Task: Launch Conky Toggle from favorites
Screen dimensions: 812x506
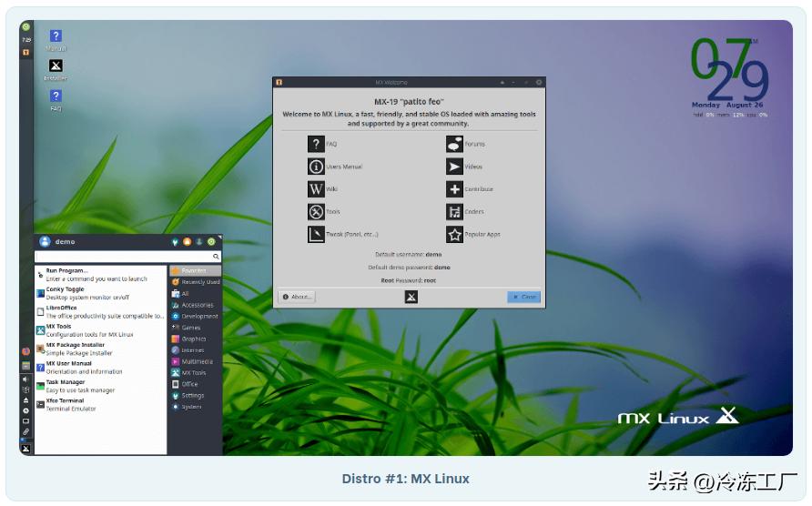Action: [x=101, y=293]
